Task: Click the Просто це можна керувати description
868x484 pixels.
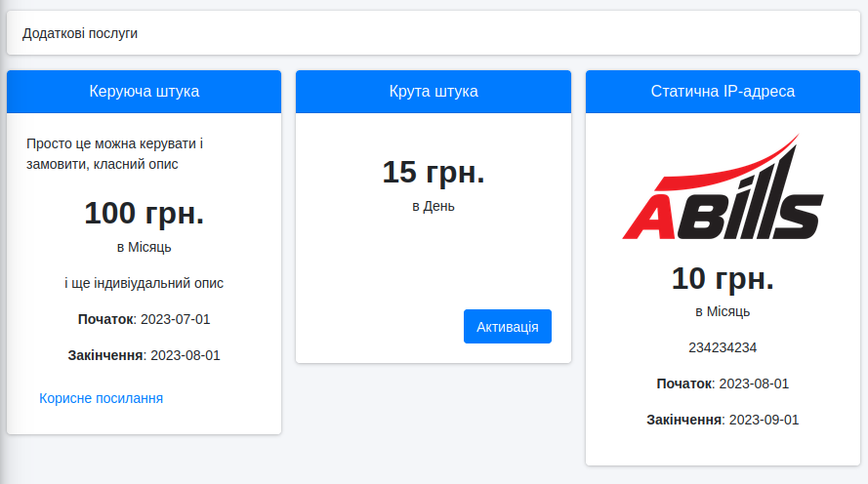Action: (x=114, y=154)
